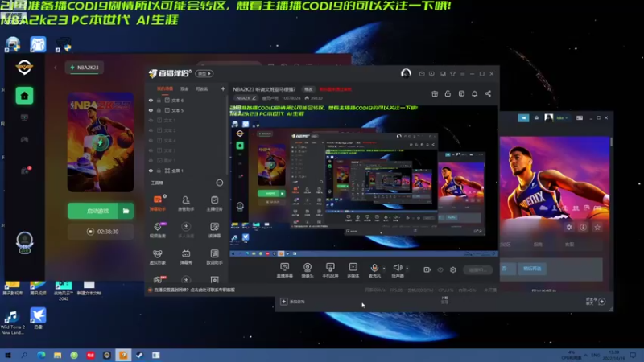Open the user account dropdown in right window
Screen dimensions: 644x362
(562, 117)
